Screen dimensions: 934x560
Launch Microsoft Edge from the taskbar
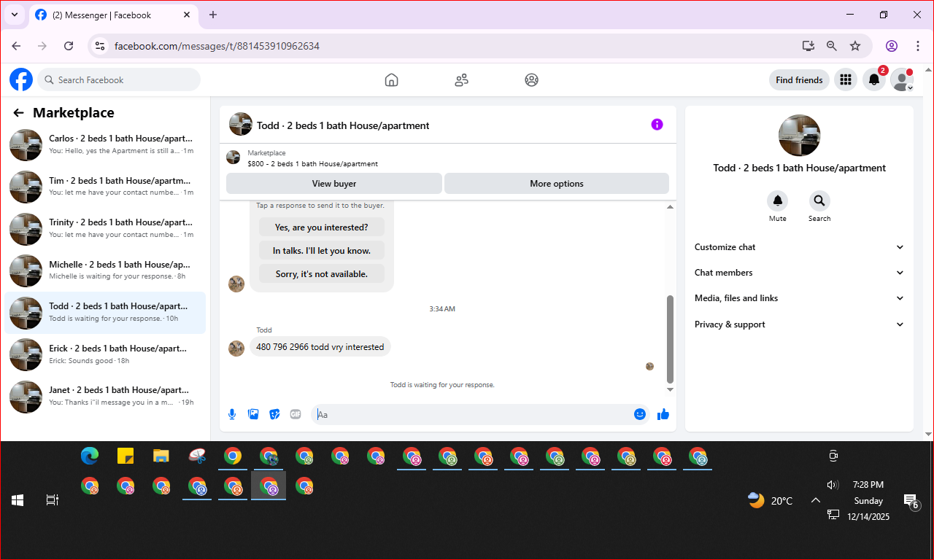coord(90,456)
